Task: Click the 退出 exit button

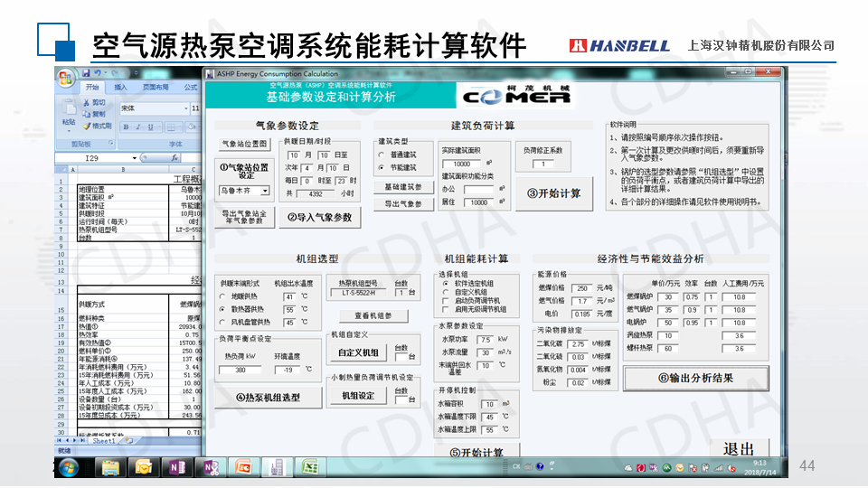Action: (x=738, y=448)
